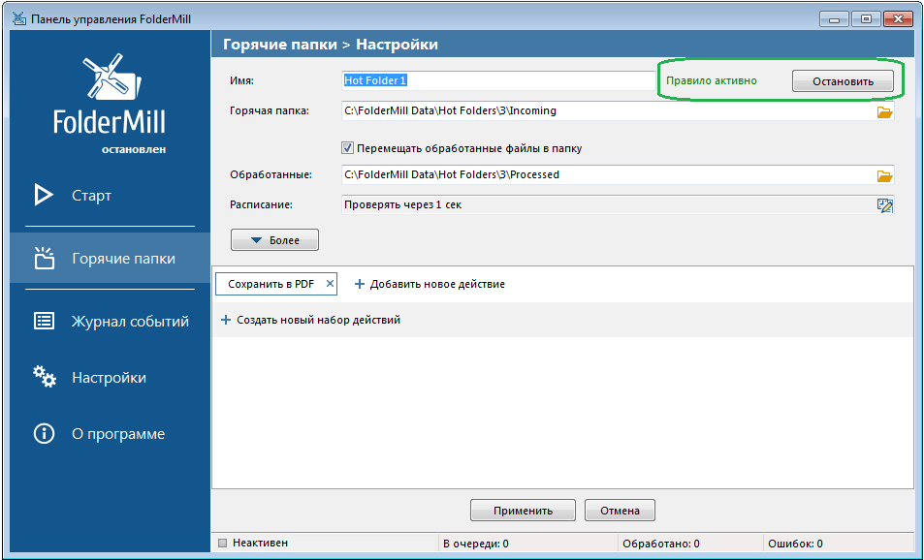Click the 'Отмена' button
The image size is (924, 560).
(x=620, y=511)
